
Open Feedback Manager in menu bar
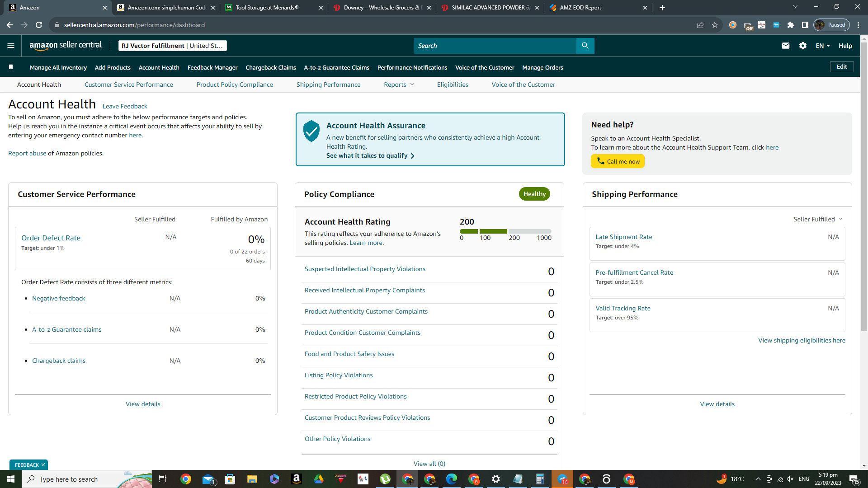point(212,67)
